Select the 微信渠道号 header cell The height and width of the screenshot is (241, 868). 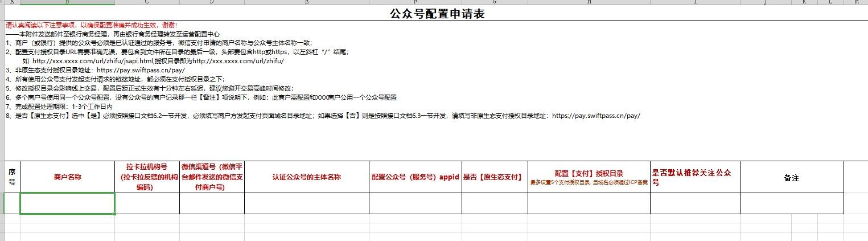(212, 177)
